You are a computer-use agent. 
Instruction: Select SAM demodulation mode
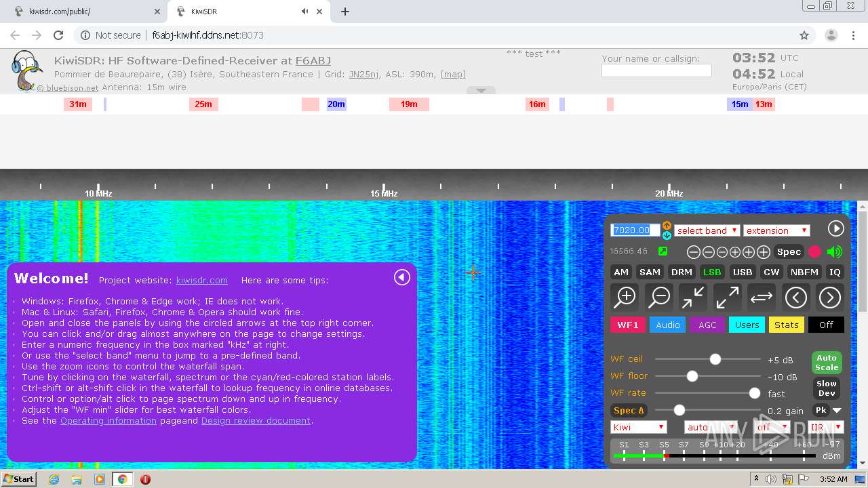pos(650,272)
